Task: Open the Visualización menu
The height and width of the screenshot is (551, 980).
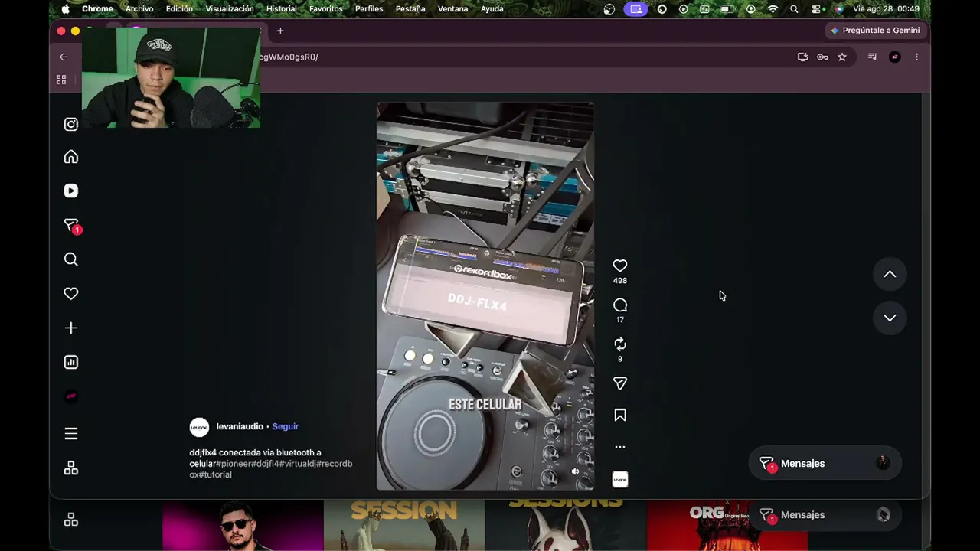Action: (x=230, y=9)
